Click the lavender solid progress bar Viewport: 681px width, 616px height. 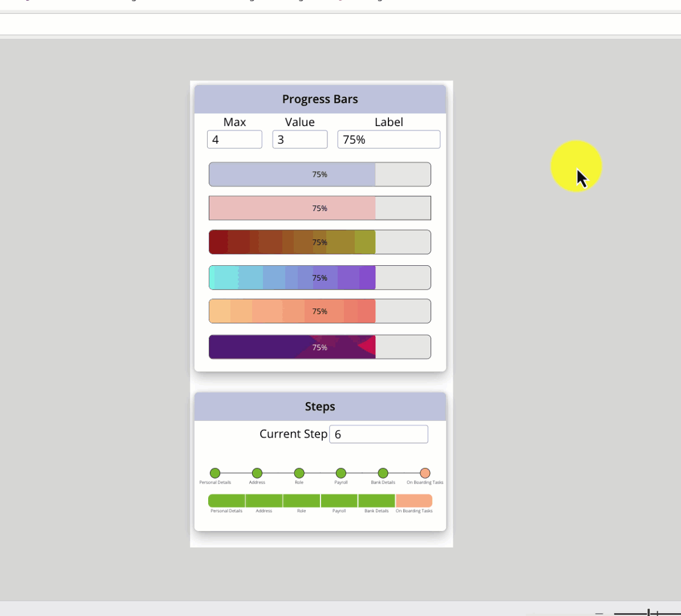[319, 175]
